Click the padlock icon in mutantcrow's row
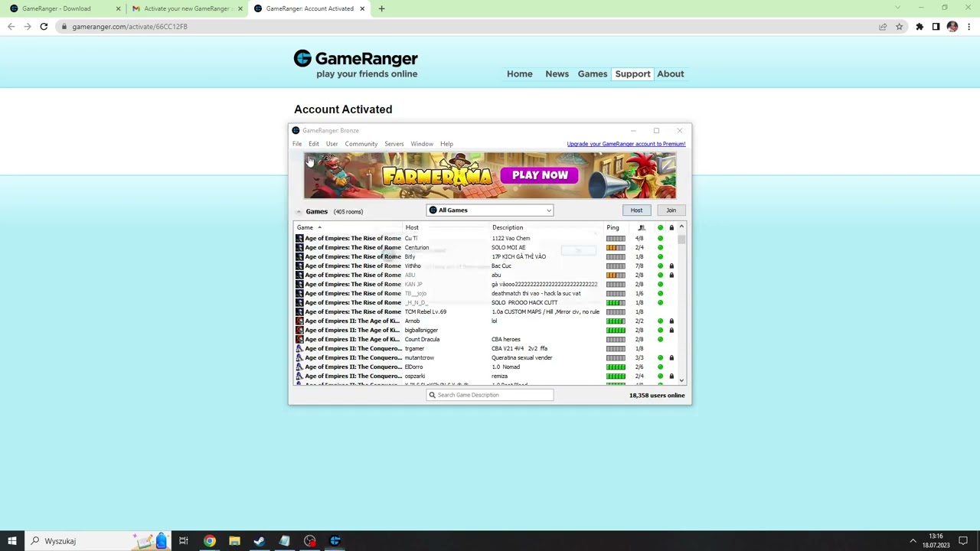980x551 pixels. tap(671, 357)
